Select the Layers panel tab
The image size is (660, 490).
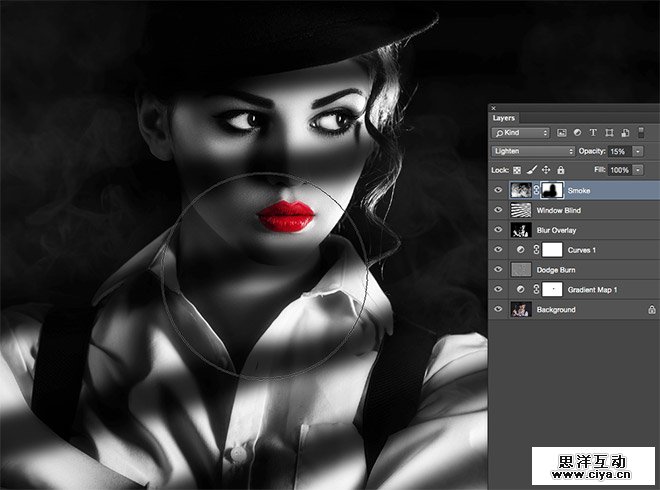(x=504, y=118)
